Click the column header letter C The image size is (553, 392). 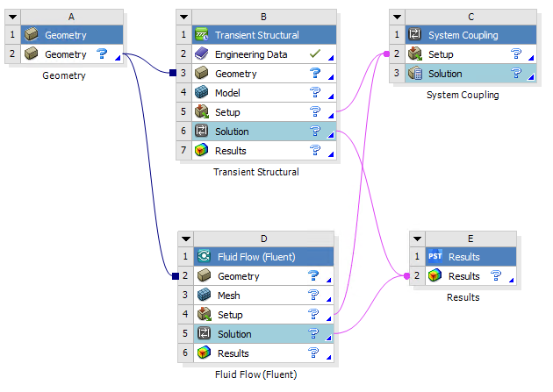[470, 17]
